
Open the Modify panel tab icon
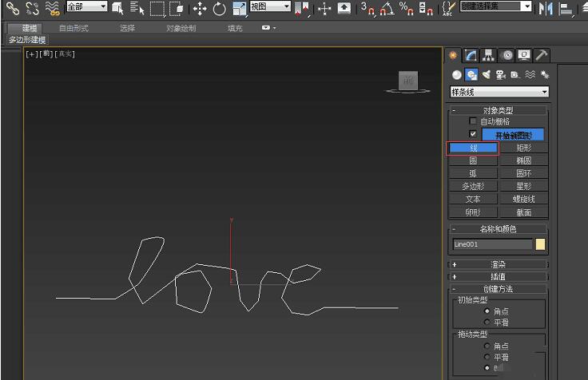pyautogui.click(x=471, y=55)
